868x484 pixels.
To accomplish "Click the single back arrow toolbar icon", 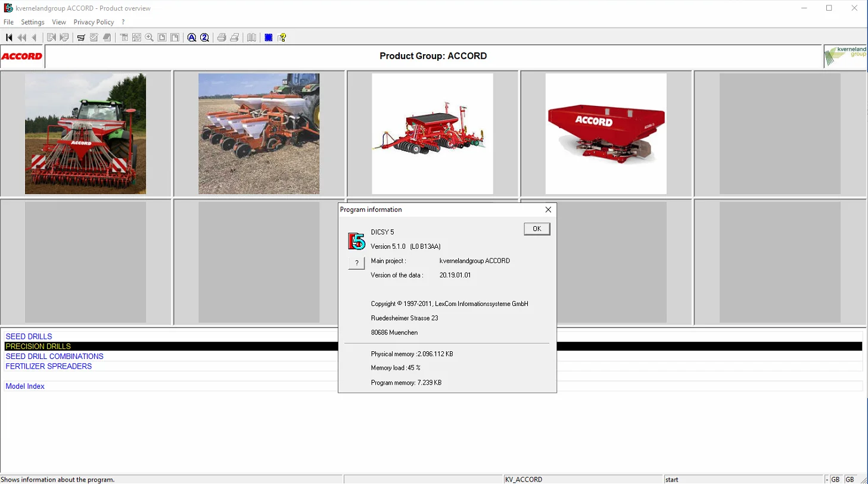I will pyautogui.click(x=35, y=38).
